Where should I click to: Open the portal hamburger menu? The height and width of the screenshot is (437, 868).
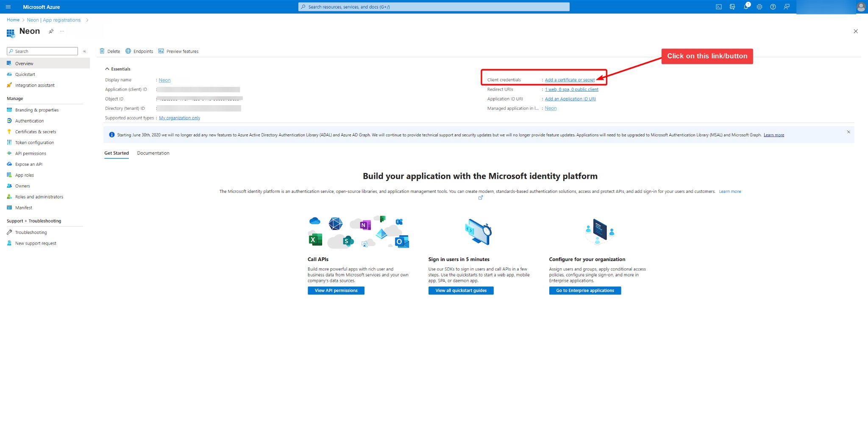click(8, 7)
